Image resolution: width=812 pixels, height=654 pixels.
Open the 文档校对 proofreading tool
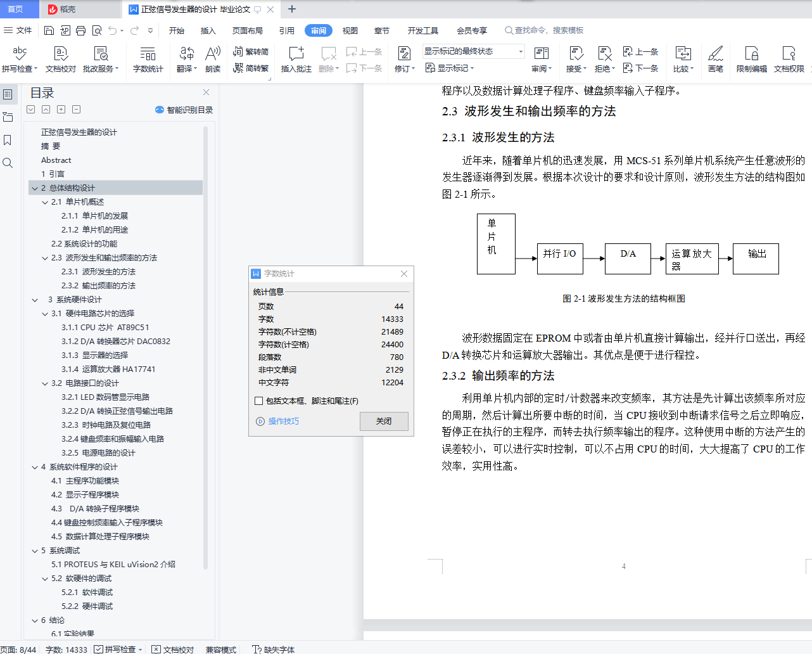tap(61, 60)
